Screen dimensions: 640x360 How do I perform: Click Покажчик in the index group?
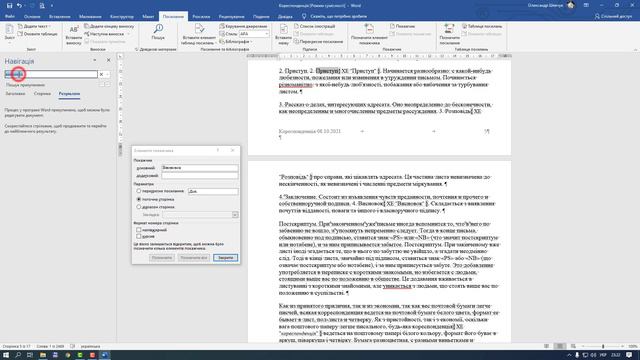[402, 26]
